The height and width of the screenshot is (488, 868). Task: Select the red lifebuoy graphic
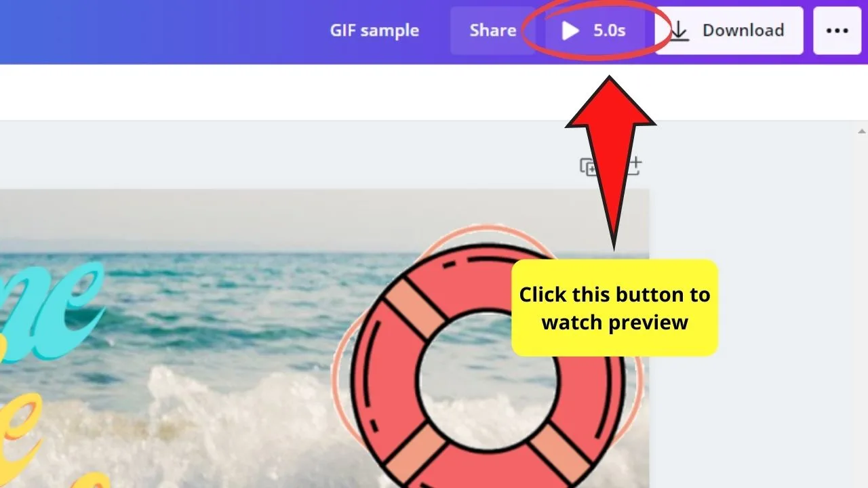(x=487, y=366)
